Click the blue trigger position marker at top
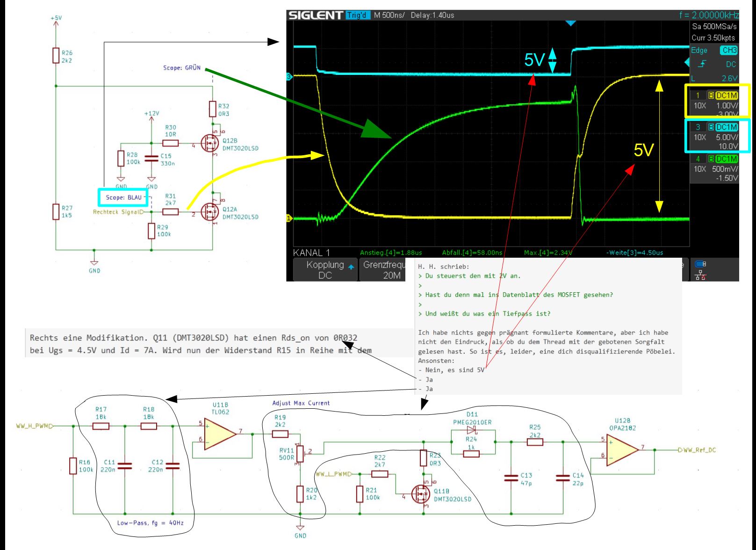Viewport: 756px width, 550px height. point(570,23)
